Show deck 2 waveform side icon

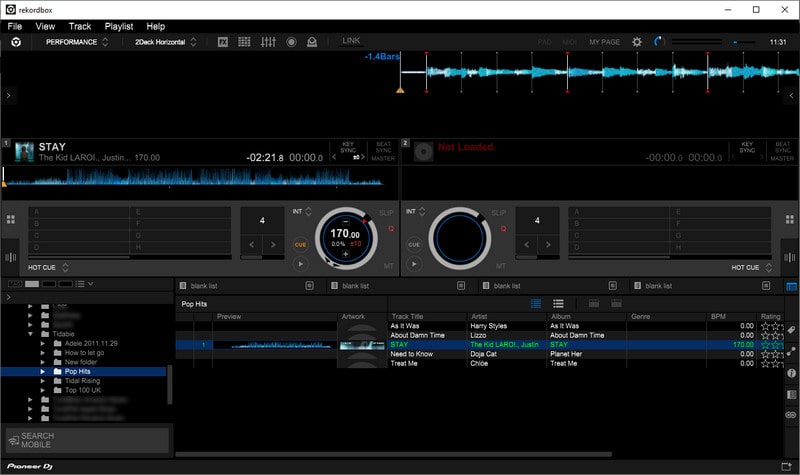[789, 257]
